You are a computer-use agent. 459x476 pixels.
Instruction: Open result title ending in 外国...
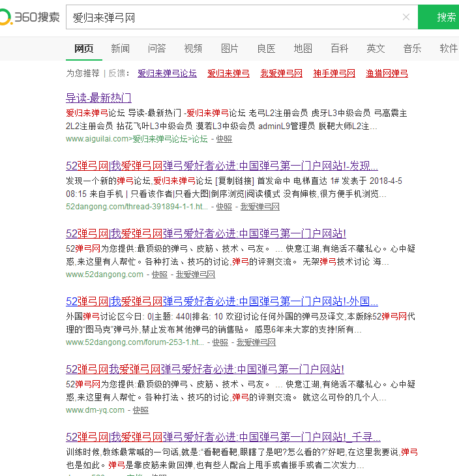point(222,301)
